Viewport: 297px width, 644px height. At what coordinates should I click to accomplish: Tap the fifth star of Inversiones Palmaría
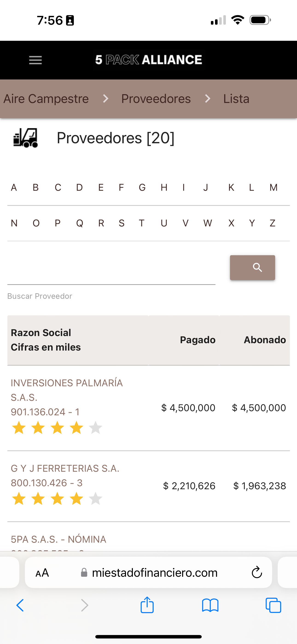point(96,427)
